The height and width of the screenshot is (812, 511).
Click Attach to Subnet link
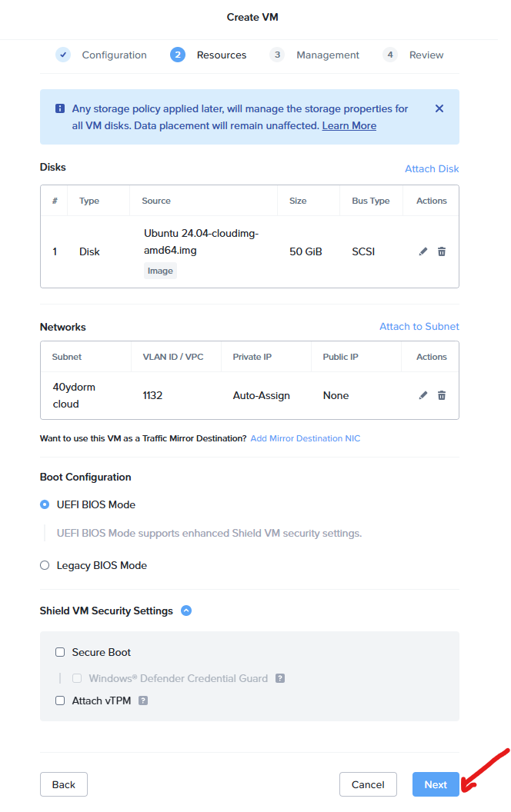pyautogui.click(x=419, y=326)
